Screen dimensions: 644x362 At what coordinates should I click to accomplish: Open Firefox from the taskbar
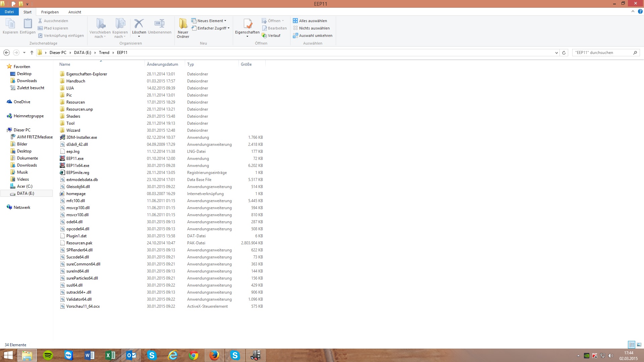[x=214, y=355]
